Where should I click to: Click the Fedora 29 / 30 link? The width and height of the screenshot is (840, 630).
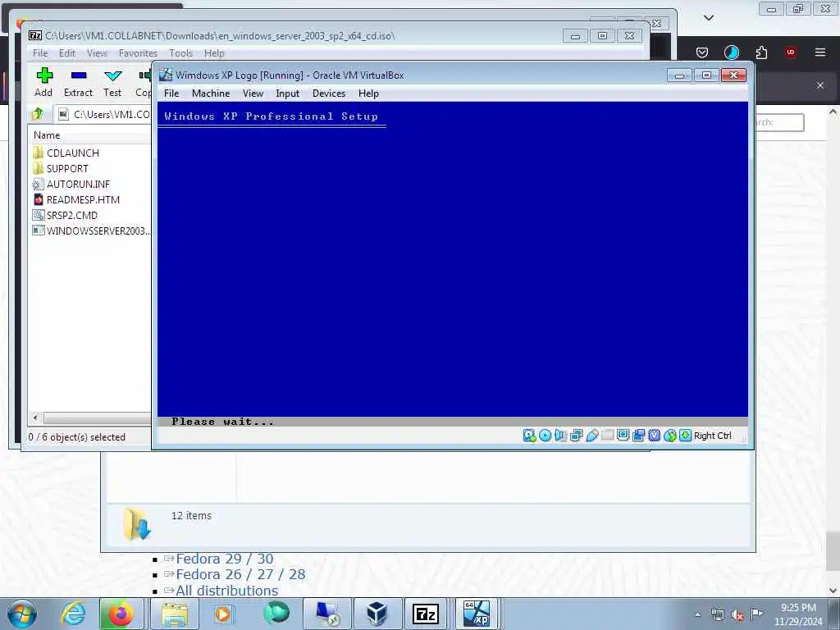pos(225,559)
